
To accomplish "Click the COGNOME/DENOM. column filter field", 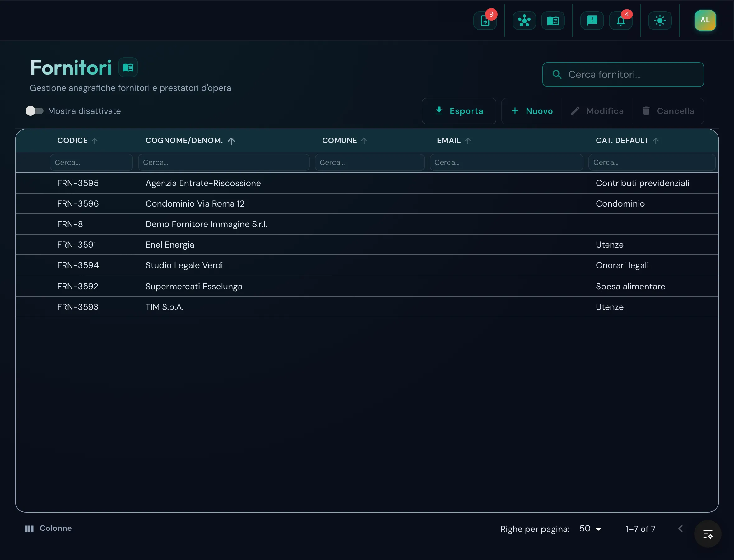I will pos(224,162).
